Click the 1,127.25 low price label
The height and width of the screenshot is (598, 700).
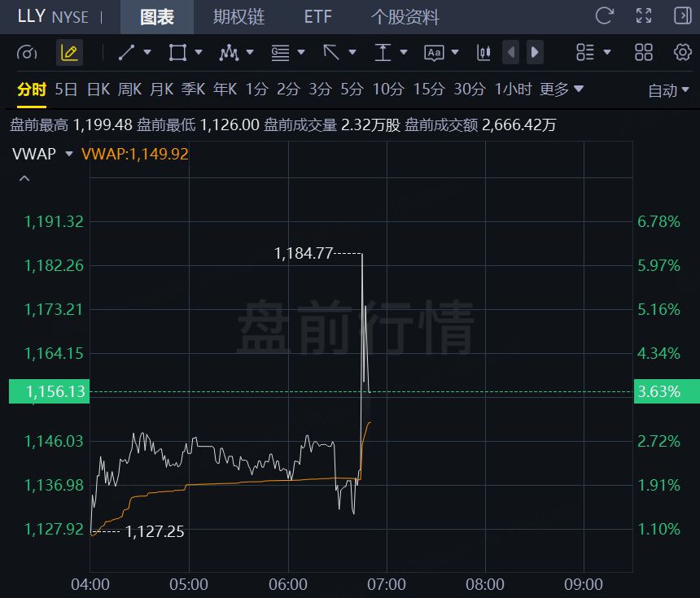[x=155, y=531]
